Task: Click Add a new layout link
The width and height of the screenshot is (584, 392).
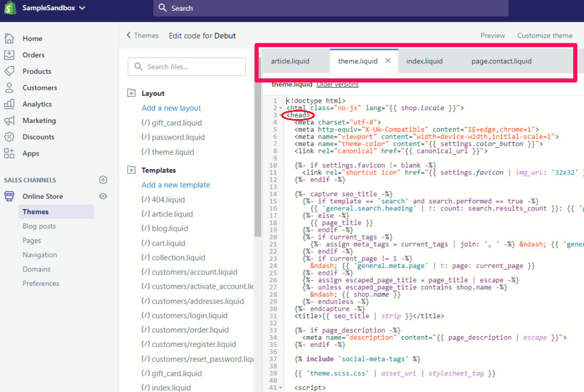Action: 171,108
